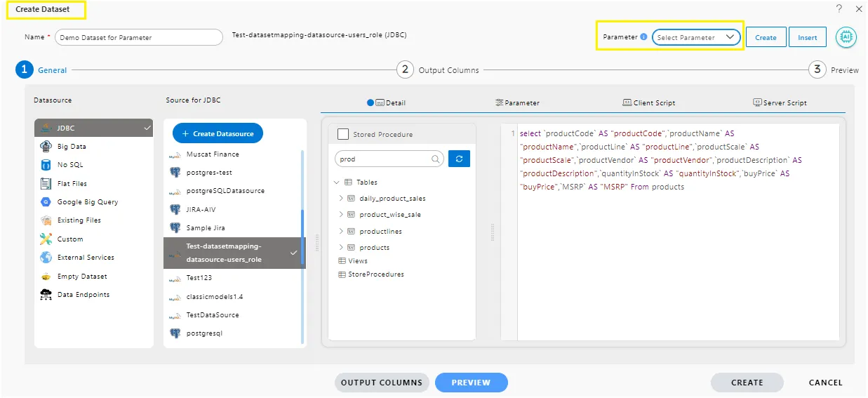The width and height of the screenshot is (868, 398).
Task: Select the Flat Files icon
Action: pos(46,183)
